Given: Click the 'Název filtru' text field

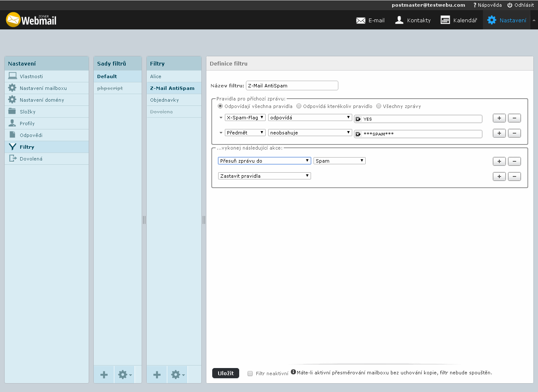Looking at the screenshot, I should click(292, 86).
